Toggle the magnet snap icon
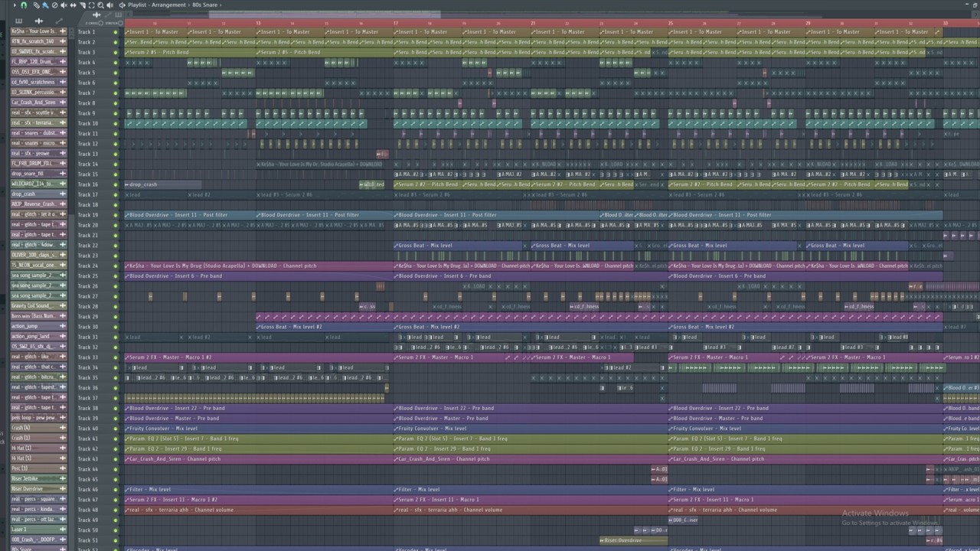Image resolution: width=980 pixels, height=551 pixels. pos(24,5)
